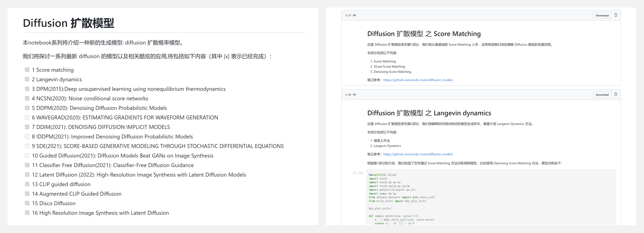Check the 10 Guided Diffusion(2021) checkbox

(27, 155)
